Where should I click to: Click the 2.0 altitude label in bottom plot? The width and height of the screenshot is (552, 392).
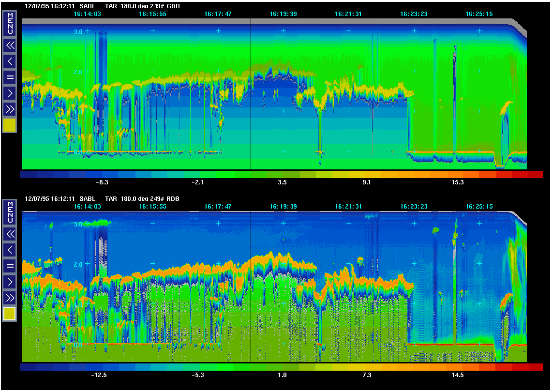(77, 265)
